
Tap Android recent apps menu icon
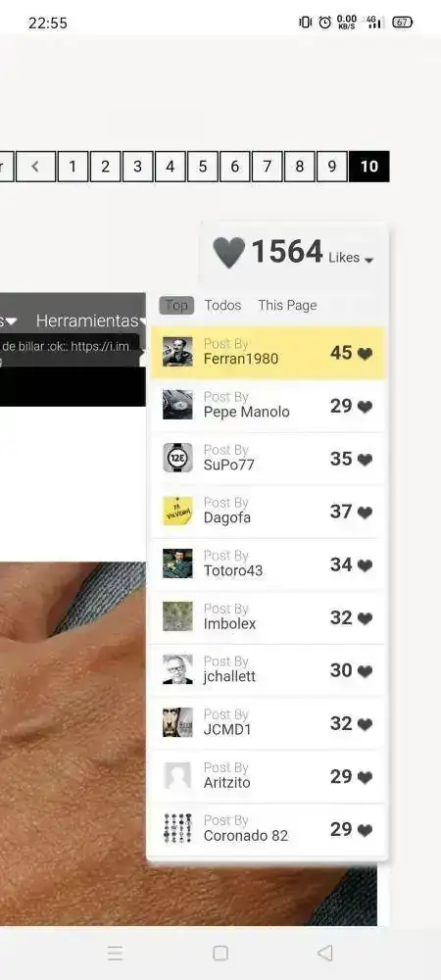tap(116, 953)
